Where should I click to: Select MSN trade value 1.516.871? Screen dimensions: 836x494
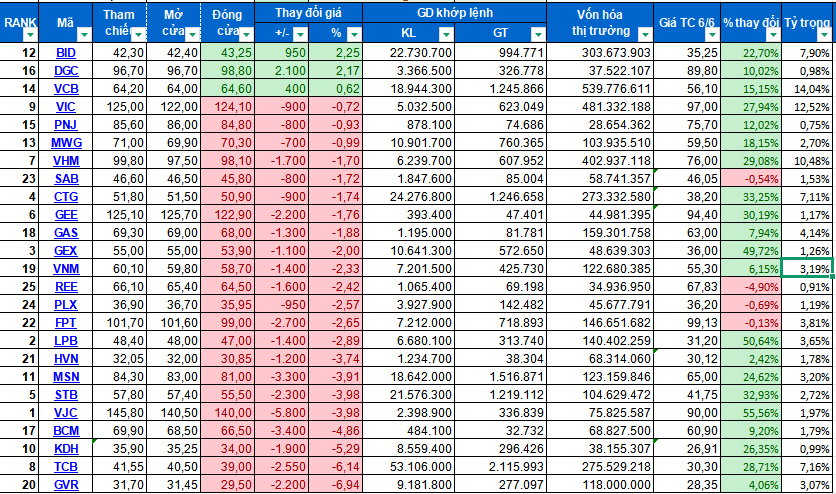(501, 377)
